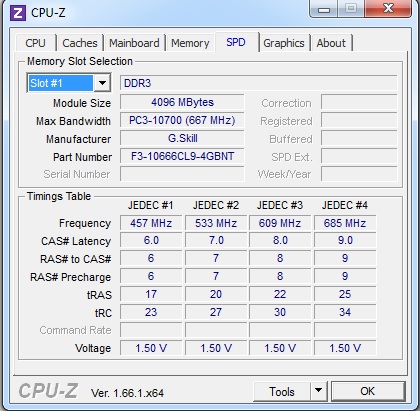This screenshot has height=411, width=420.
Task: Click the 457 MHz frequency cell
Action: 151,223
